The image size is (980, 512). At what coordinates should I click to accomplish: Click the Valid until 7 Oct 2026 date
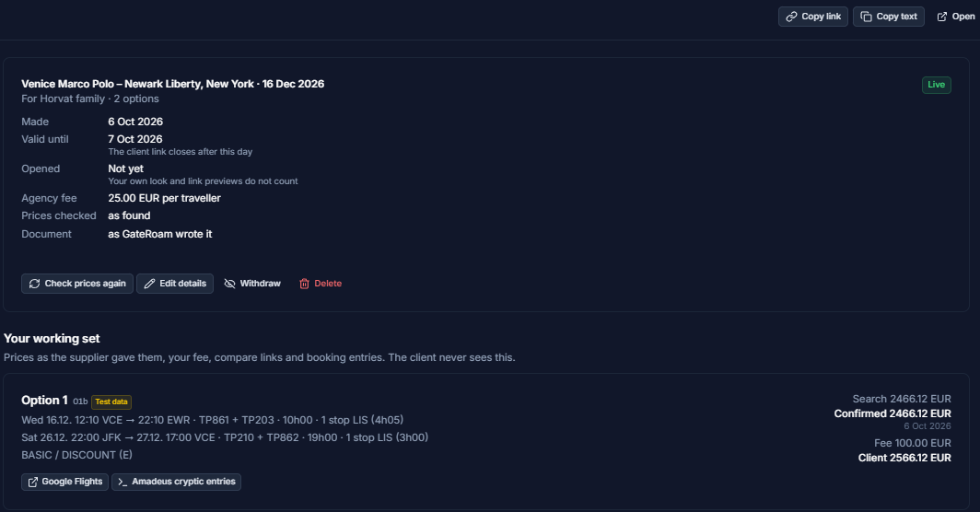pos(135,139)
